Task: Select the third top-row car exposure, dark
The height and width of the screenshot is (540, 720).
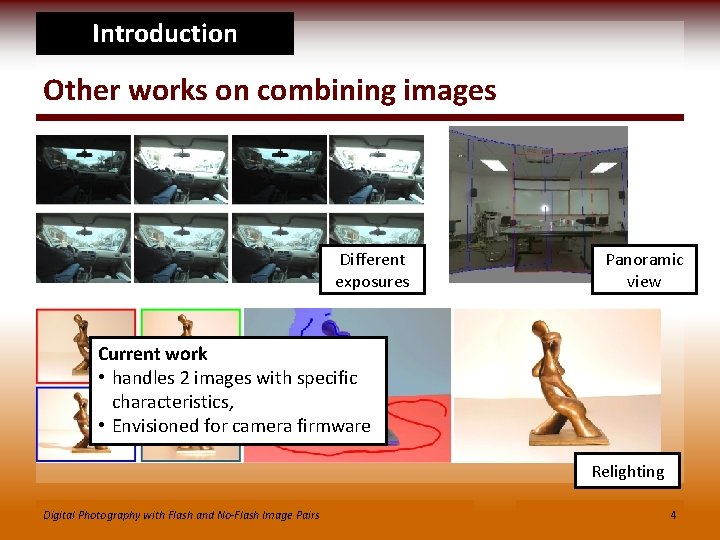Action: pyautogui.click(x=279, y=169)
